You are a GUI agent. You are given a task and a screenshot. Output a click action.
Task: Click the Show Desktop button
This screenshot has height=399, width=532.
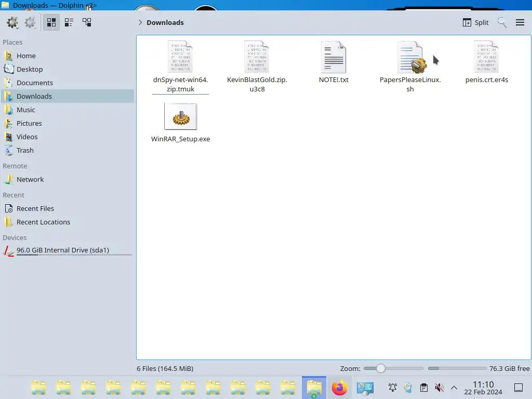pos(518,388)
